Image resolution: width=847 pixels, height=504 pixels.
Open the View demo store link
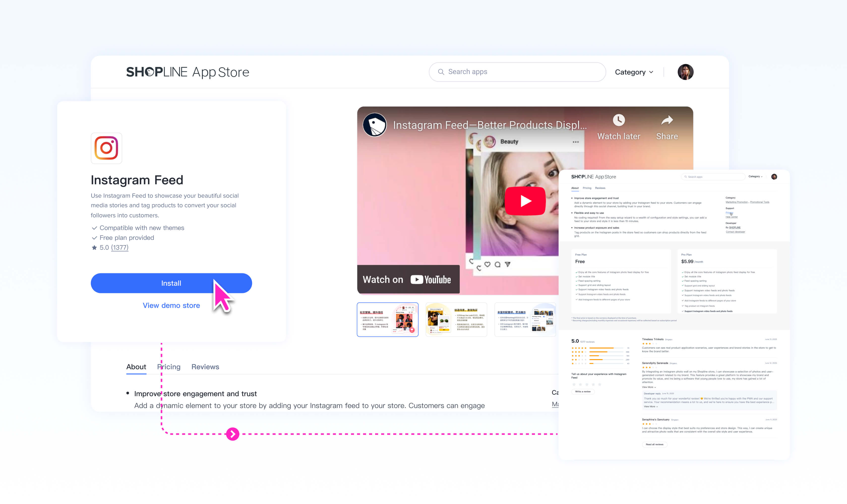coord(171,305)
